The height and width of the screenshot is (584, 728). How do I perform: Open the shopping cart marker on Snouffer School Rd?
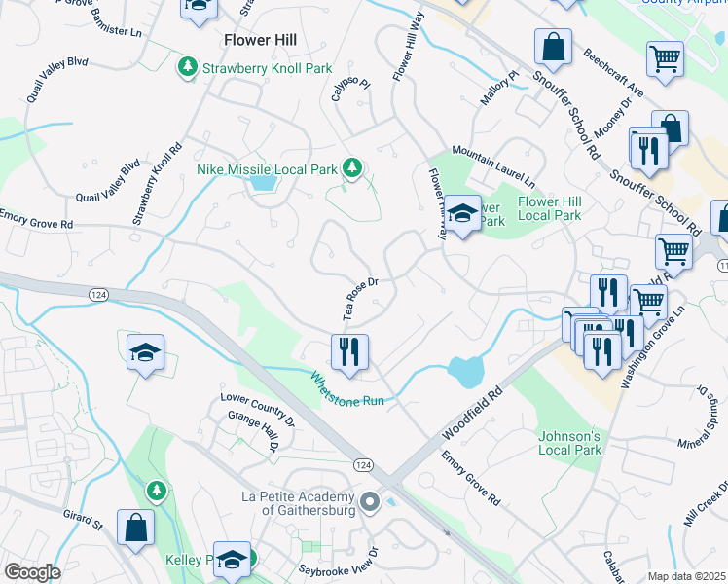pyautogui.click(x=673, y=255)
